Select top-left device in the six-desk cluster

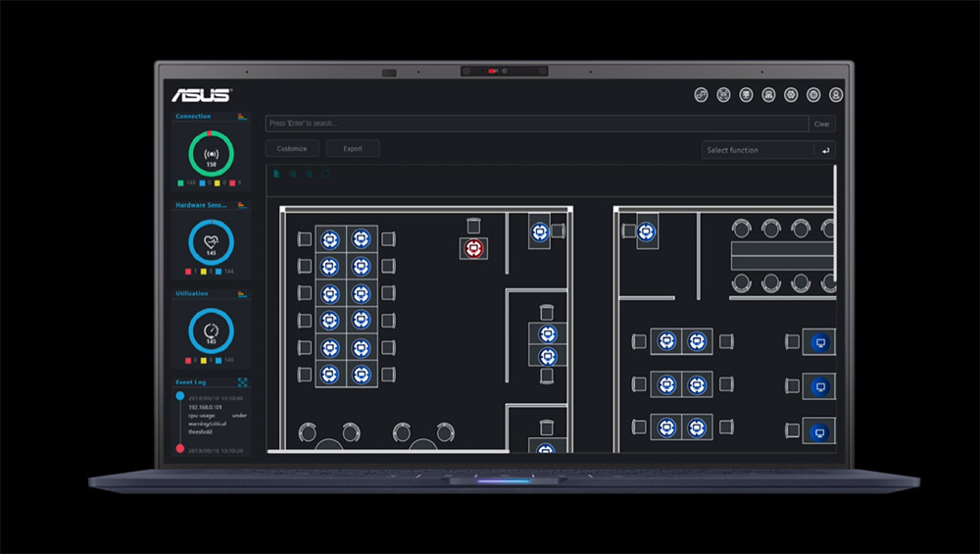(x=666, y=341)
